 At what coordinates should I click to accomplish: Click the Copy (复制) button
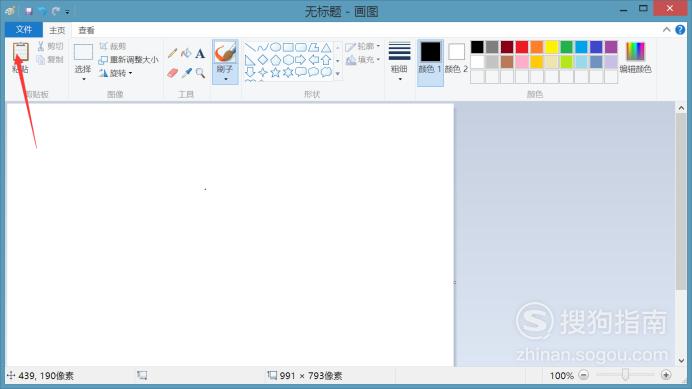pos(50,59)
